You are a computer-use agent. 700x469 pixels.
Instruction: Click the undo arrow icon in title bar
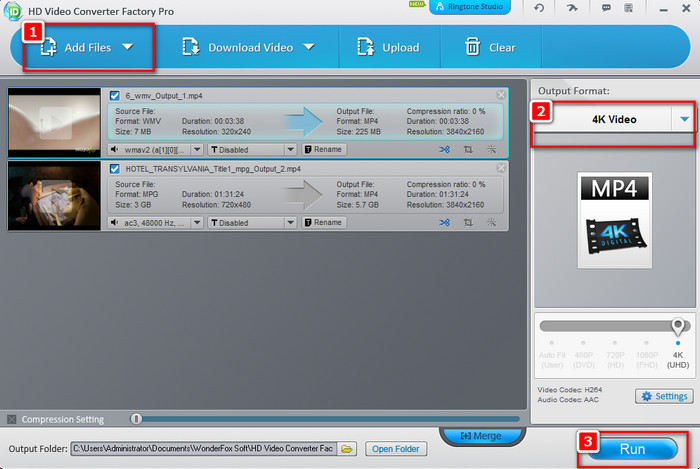(x=539, y=8)
